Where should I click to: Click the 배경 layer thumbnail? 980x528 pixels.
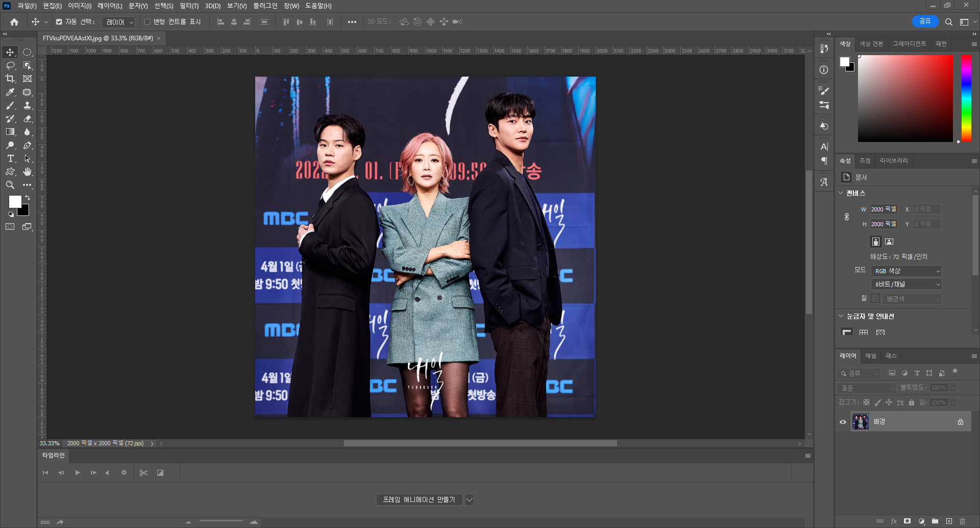click(x=861, y=422)
